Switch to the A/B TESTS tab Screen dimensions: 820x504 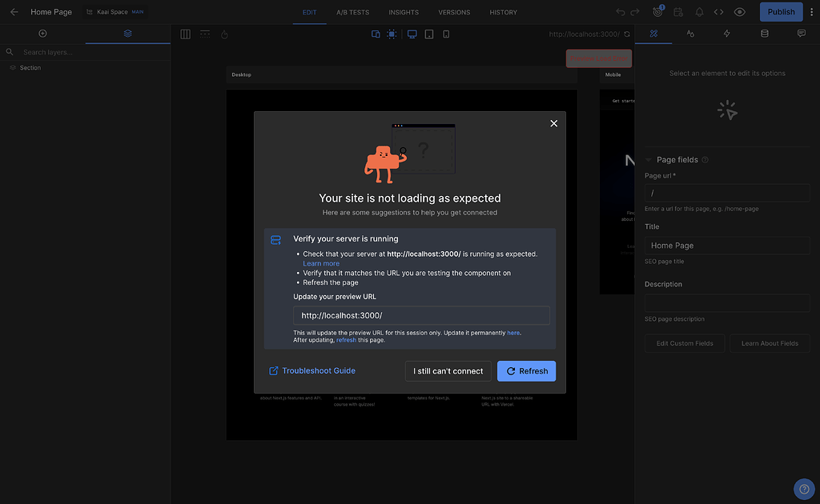click(x=353, y=12)
